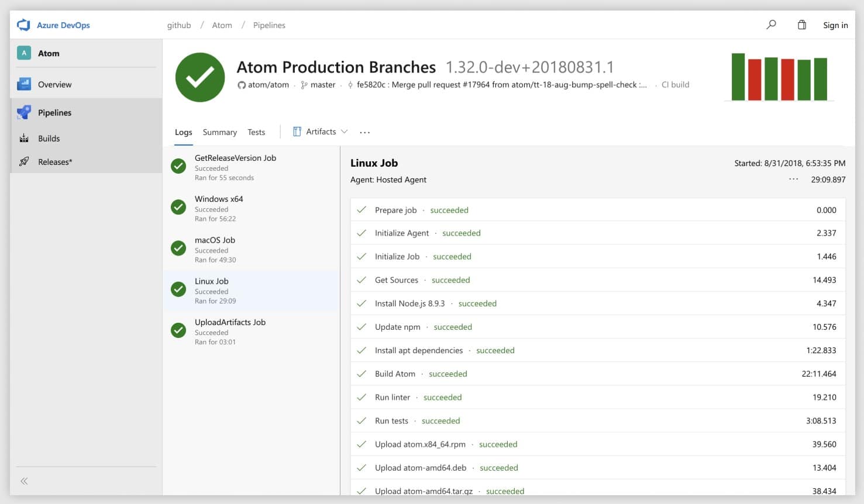The width and height of the screenshot is (864, 504).
Task: Open the Upload atom.x84_64.rpm step
Action: point(598,444)
